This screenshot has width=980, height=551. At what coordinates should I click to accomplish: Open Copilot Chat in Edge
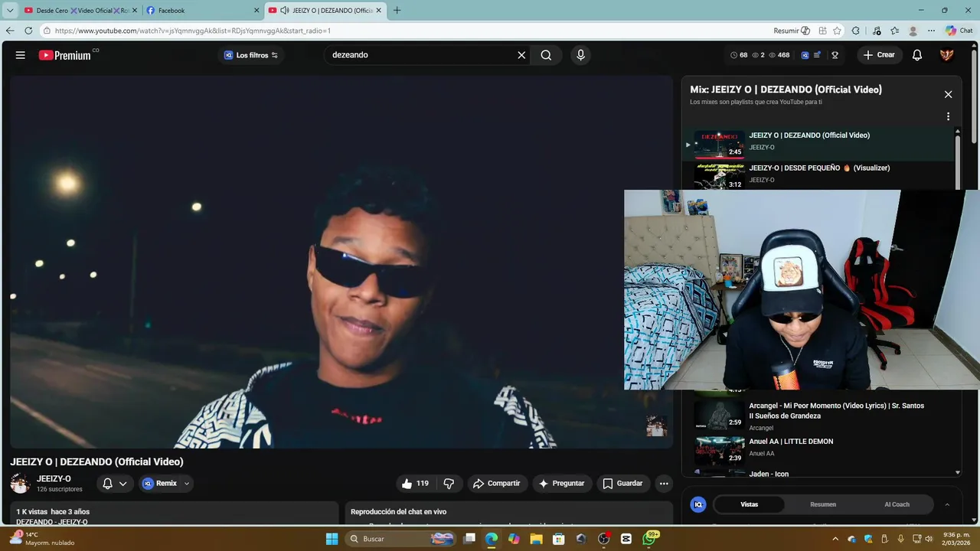pos(959,31)
